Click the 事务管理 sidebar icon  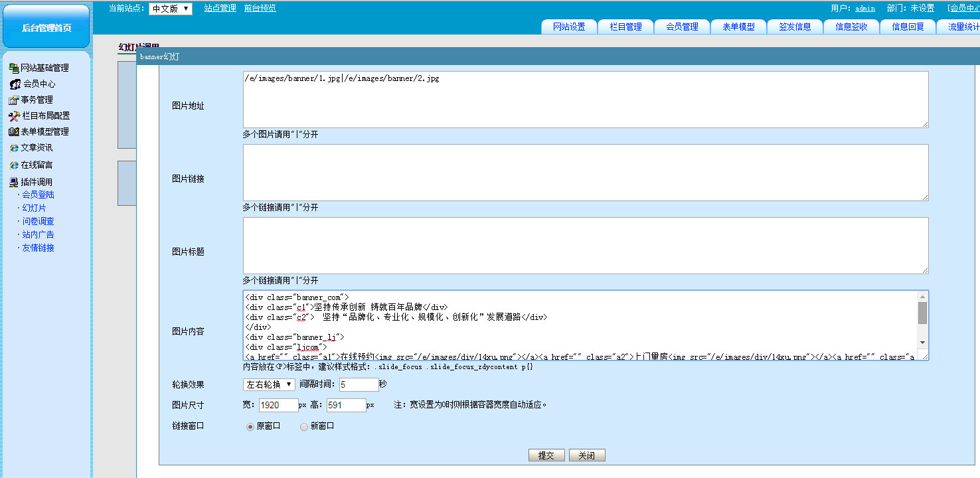(13, 100)
